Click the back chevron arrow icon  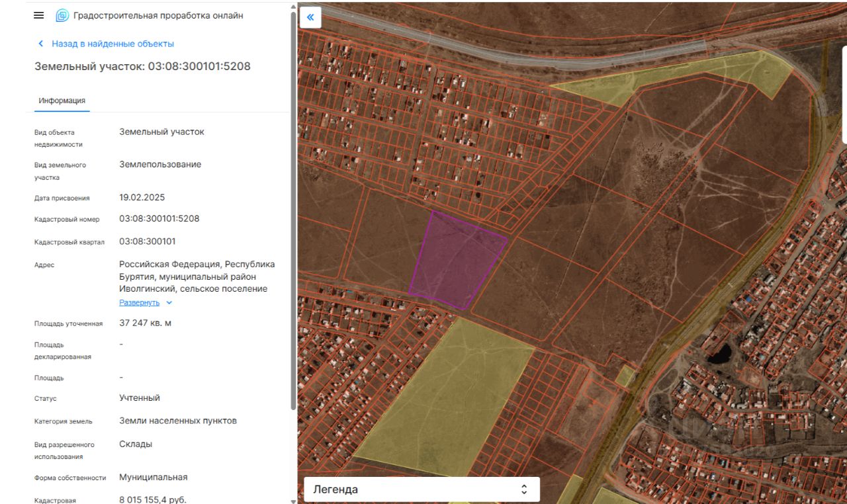pos(40,44)
